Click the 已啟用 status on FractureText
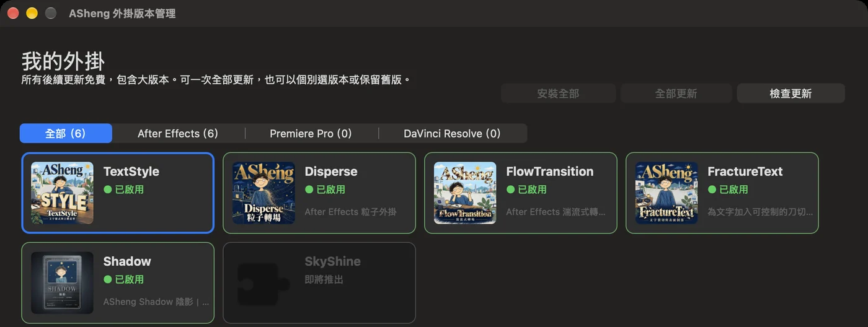The image size is (868, 327). [x=734, y=190]
